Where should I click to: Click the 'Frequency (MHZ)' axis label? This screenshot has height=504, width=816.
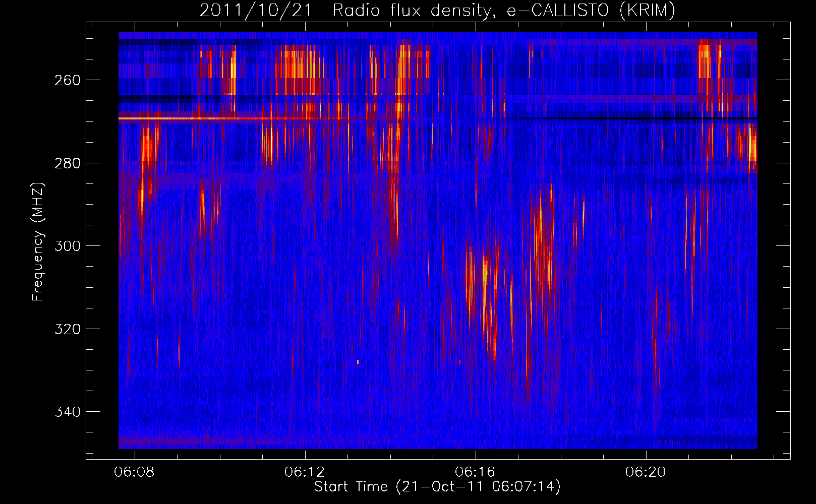38,241
